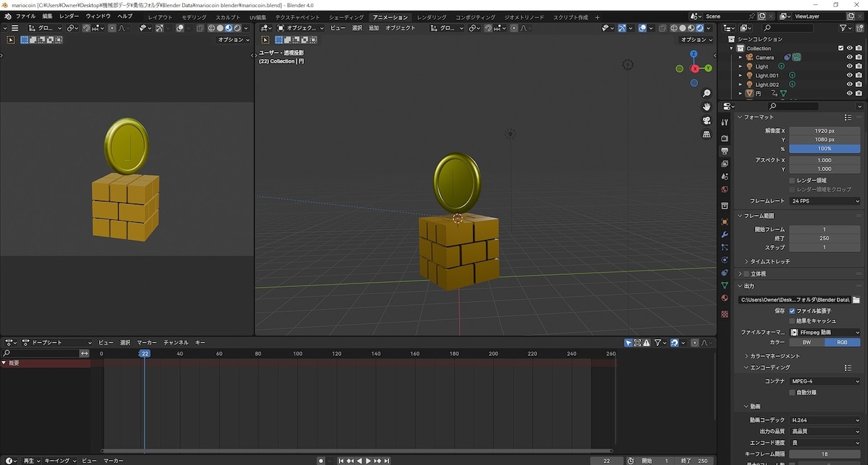Viewport: 868px width, 465px height.
Task: Open the レンダー menu
Action: point(69,16)
